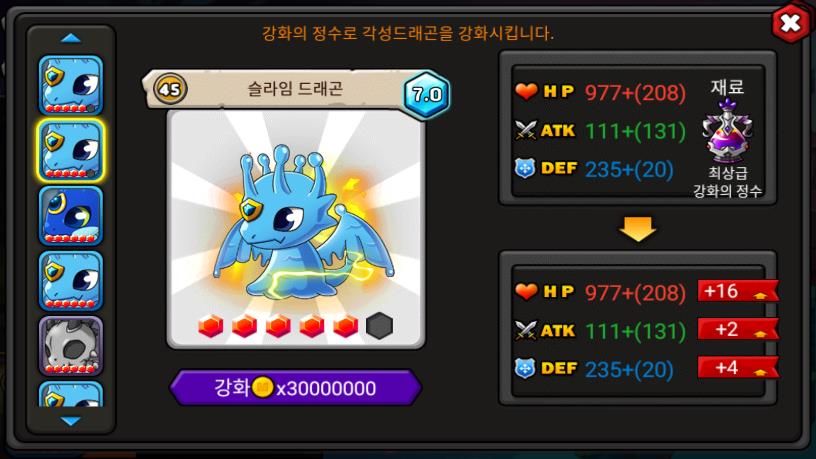This screenshot has width=816, height=459.
Task: Click the red +4 DEF bonus banner
Action: (x=738, y=368)
